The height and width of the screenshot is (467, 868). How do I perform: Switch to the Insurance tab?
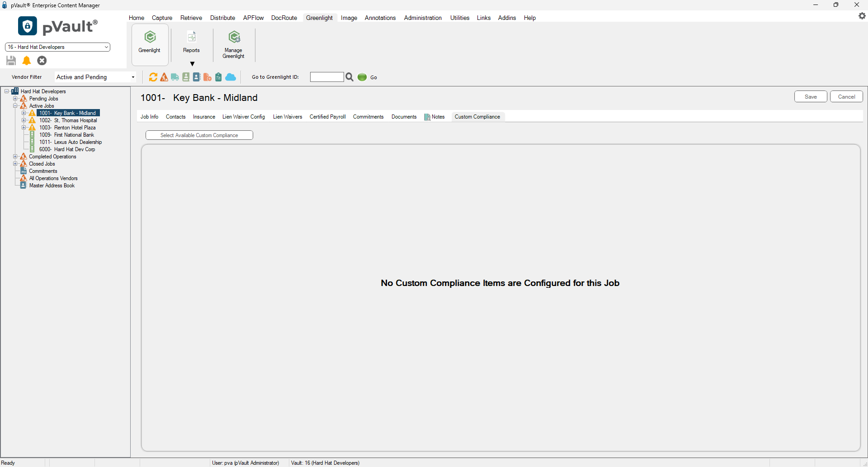[x=204, y=117]
